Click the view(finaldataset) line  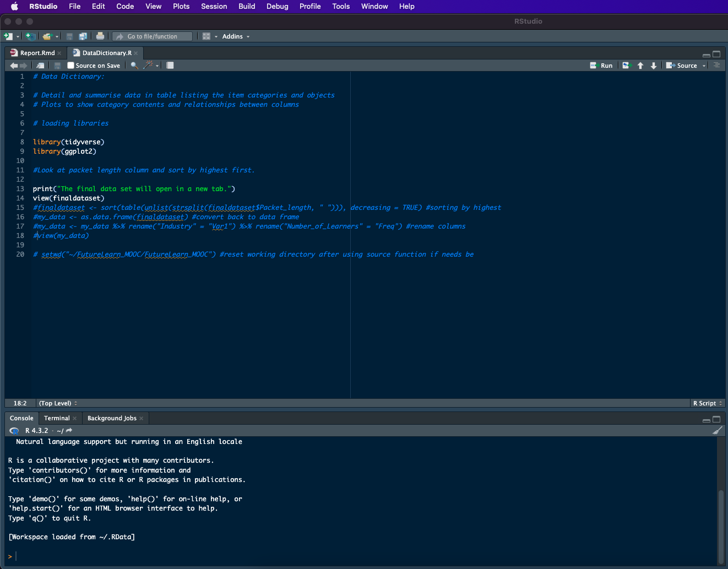pyautogui.click(x=68, y=198)
